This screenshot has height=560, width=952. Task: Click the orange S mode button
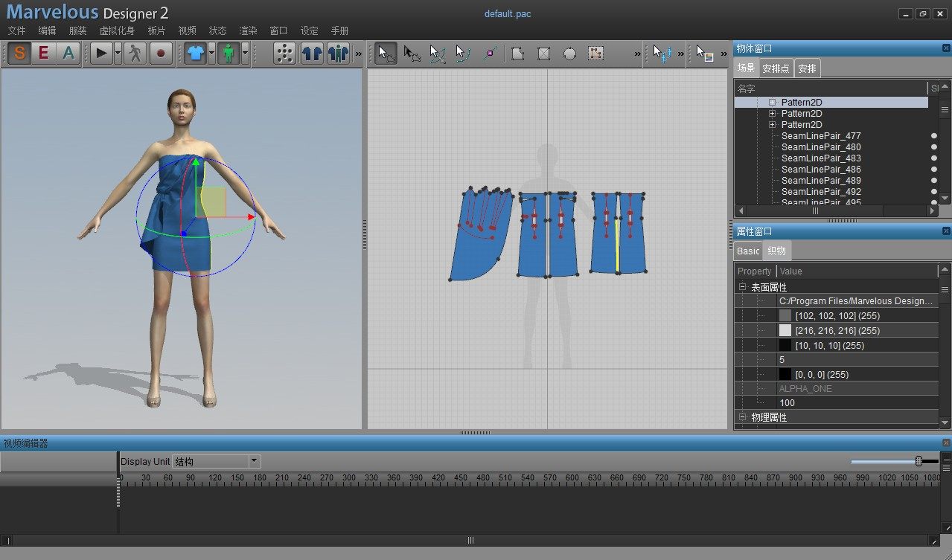pyautogui.click(x=19, y=54)
